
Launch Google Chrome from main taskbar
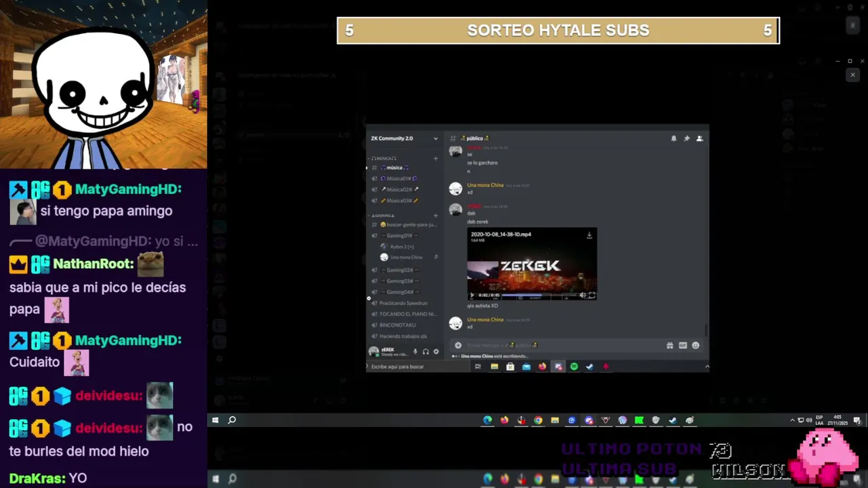coord(538,420)
